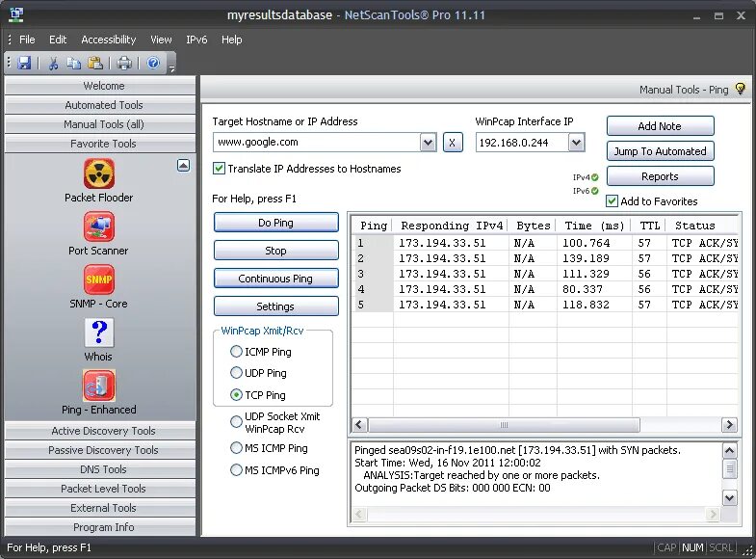The image size is (756, 559).
Task: Open the SNMP - Core tool icon
Action: 99,279
